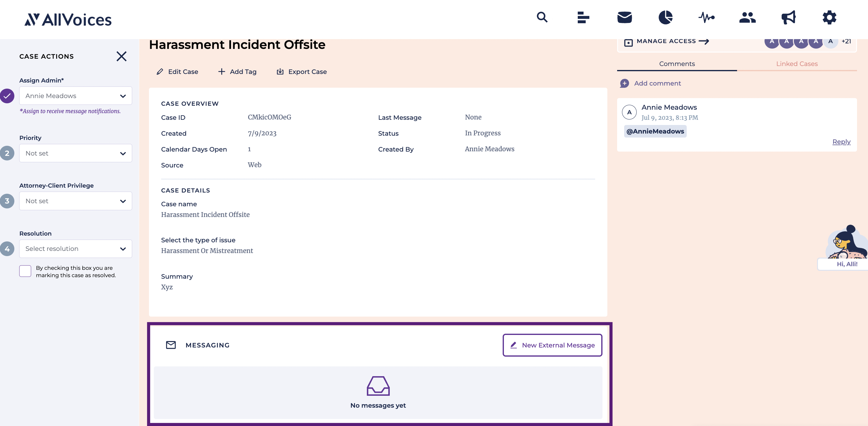The width and height of the screenshot is (868, 426).
Task: Open the team members icon
Action: [747, 17]
